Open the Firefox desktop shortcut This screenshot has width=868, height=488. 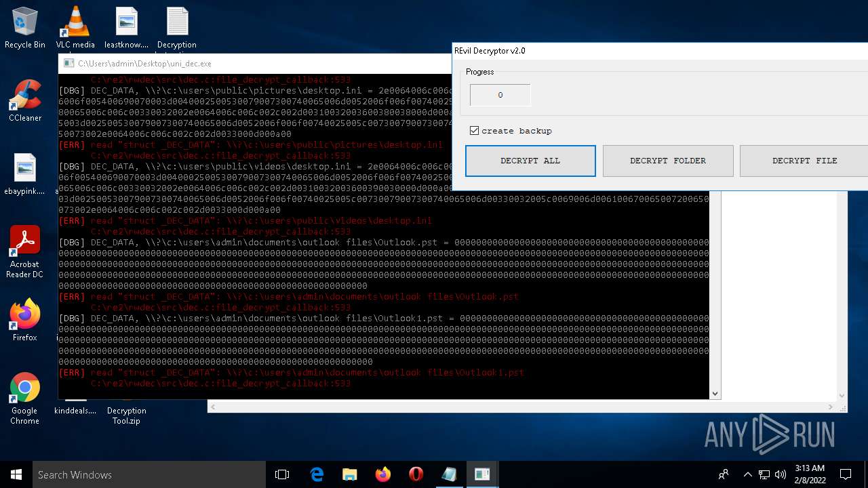click(x=25, y=320)
